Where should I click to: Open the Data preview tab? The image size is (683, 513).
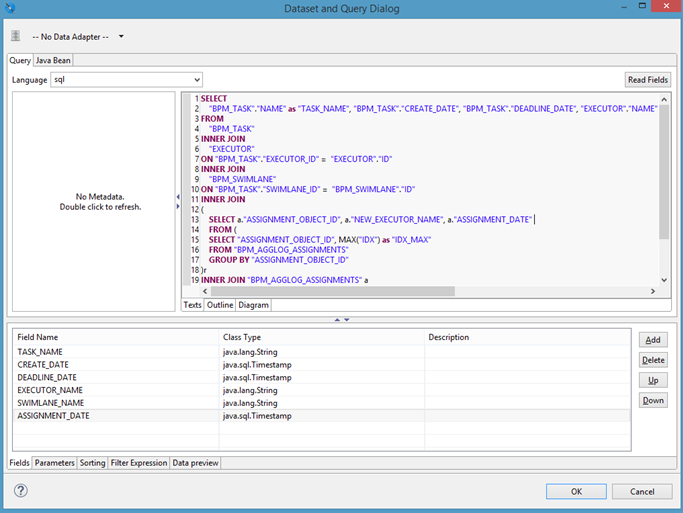point(195,463)
